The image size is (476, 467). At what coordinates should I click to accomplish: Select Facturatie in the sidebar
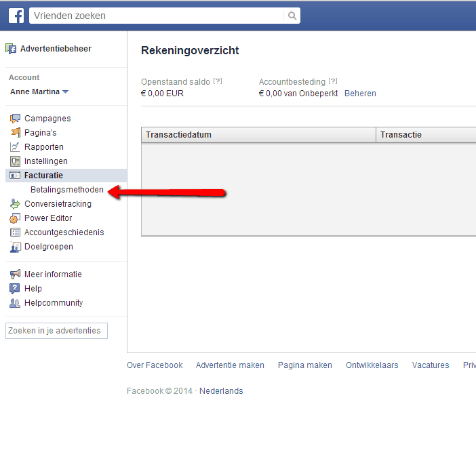click(66, 176)
